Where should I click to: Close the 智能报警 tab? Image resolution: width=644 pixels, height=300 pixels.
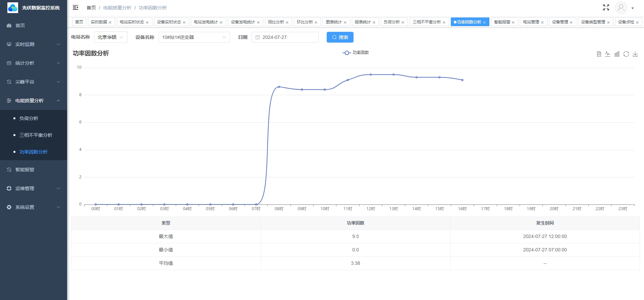pyautogui.click(x=513, y=22)
